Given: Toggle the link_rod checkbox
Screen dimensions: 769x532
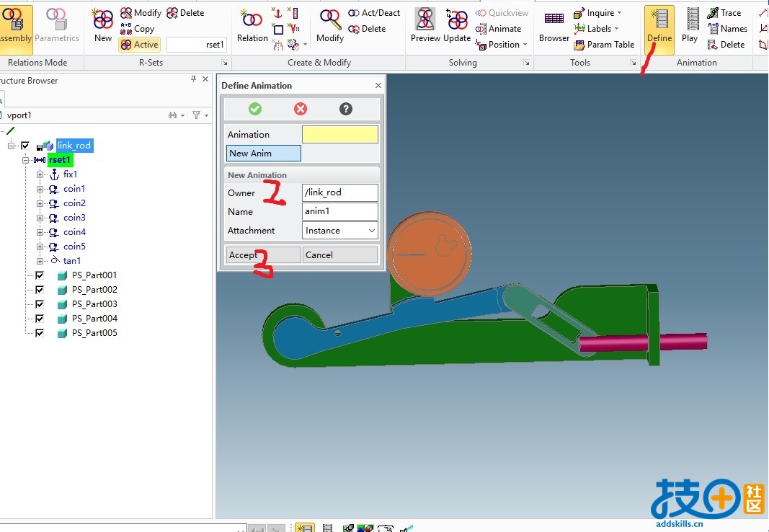Looking at the screenshot, I should click(x=25, y=146).
